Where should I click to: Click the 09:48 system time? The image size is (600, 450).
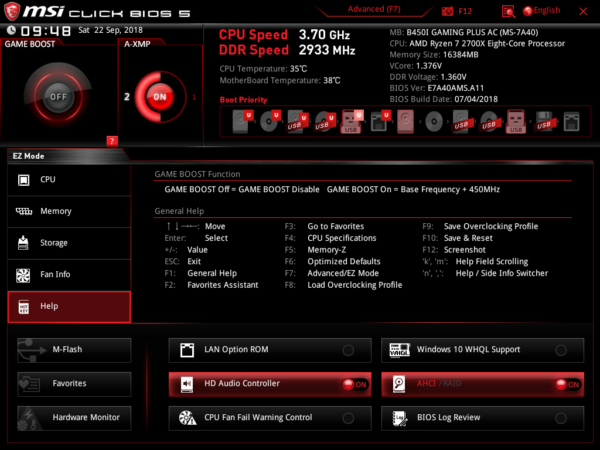pos(46,31)
